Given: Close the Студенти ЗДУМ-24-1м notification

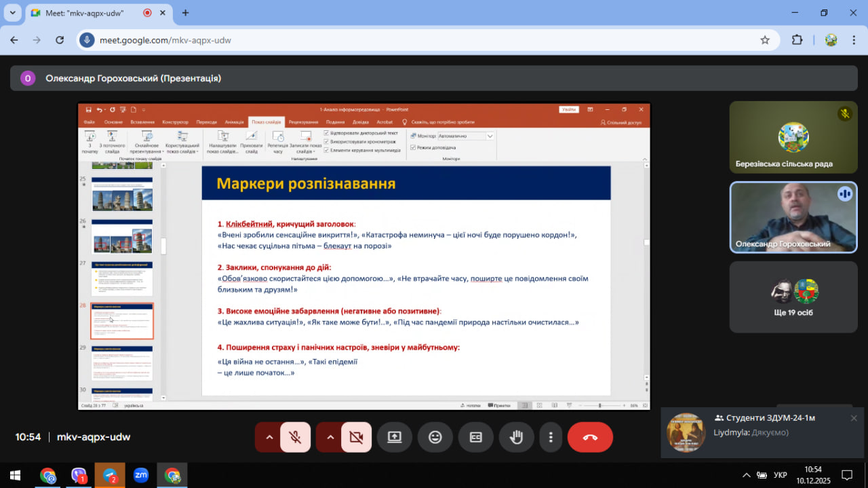Looking at the screenshot, I should (x=854, y=418).
